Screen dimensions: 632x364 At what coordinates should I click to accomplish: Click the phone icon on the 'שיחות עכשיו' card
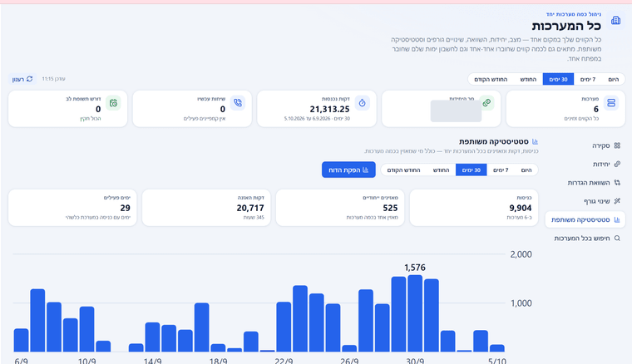click(238, 103)
